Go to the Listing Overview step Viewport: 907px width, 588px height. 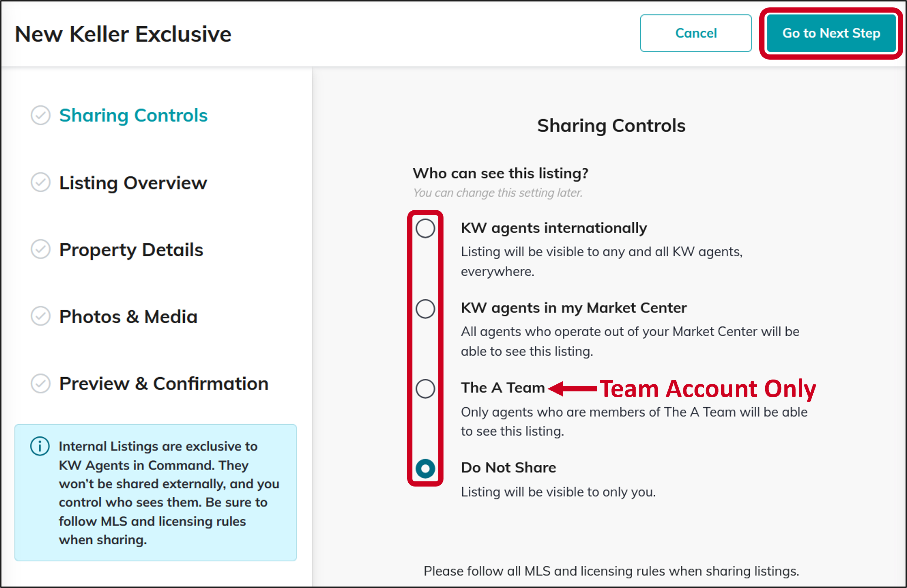tap(133, 183)
